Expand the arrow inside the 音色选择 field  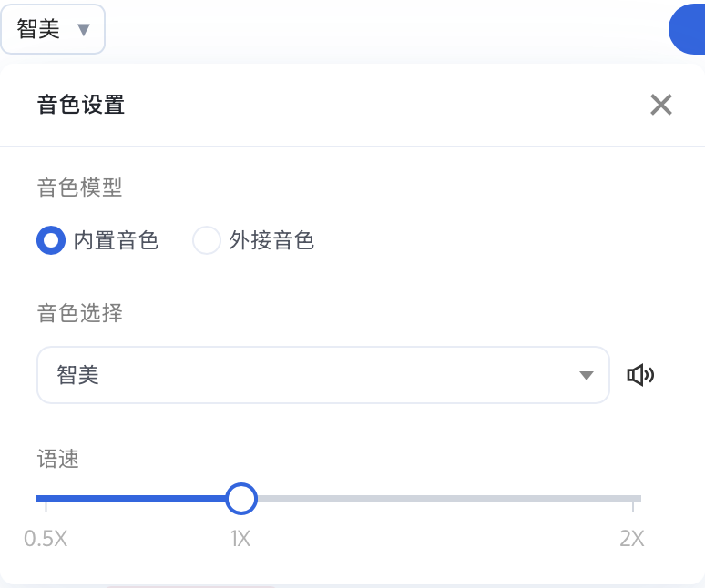click(586, 375)
